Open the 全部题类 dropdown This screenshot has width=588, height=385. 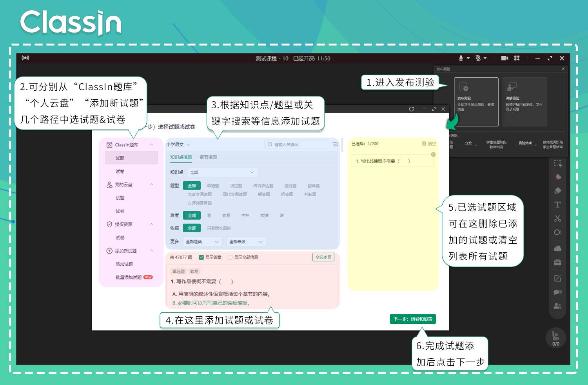pos(202,242)
